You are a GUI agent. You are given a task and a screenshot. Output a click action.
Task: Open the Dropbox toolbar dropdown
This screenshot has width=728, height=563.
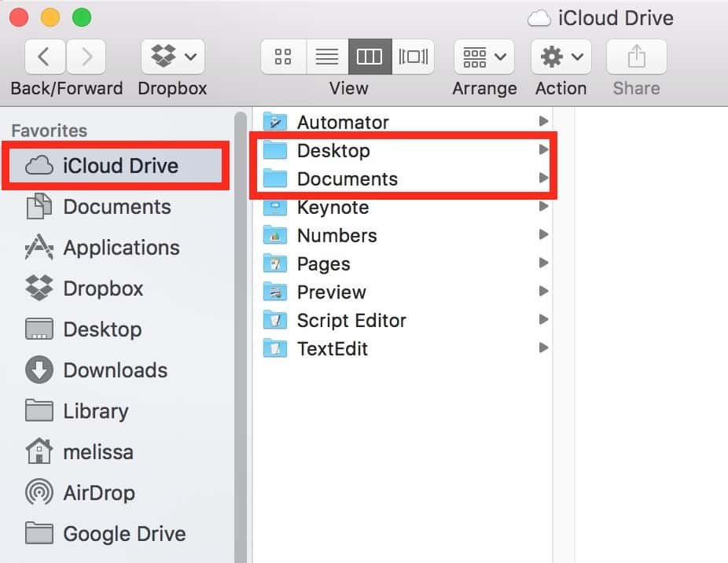(x=172, y=57)
